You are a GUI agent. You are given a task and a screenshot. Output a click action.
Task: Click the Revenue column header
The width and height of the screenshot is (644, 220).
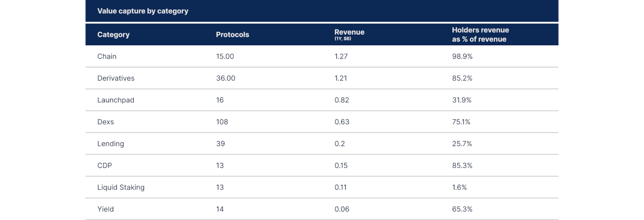(349, 33)
